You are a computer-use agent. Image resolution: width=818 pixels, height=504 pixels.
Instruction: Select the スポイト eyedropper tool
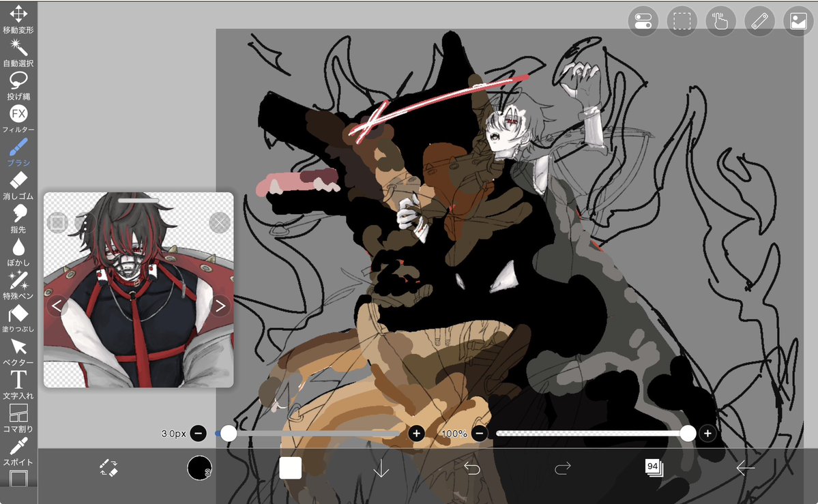point(18,451)
